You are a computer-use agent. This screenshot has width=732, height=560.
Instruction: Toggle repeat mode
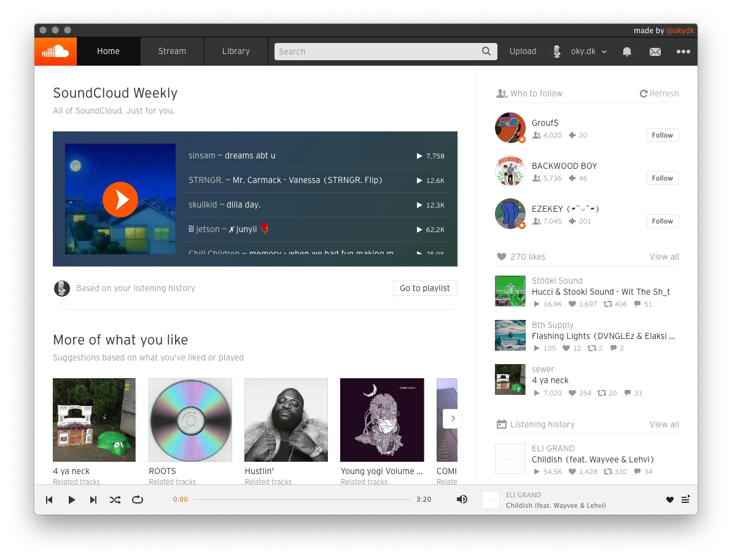[138, 500]
